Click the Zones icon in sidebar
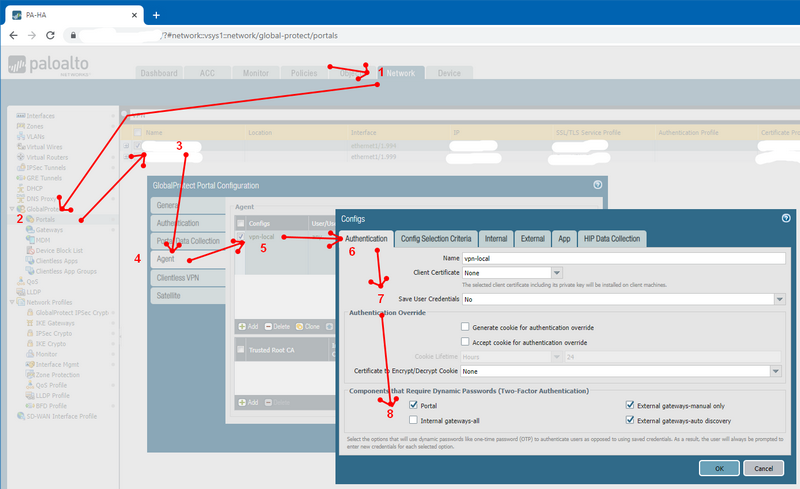Viewport: 800px width, 489px height. click(x=21, y=126)
